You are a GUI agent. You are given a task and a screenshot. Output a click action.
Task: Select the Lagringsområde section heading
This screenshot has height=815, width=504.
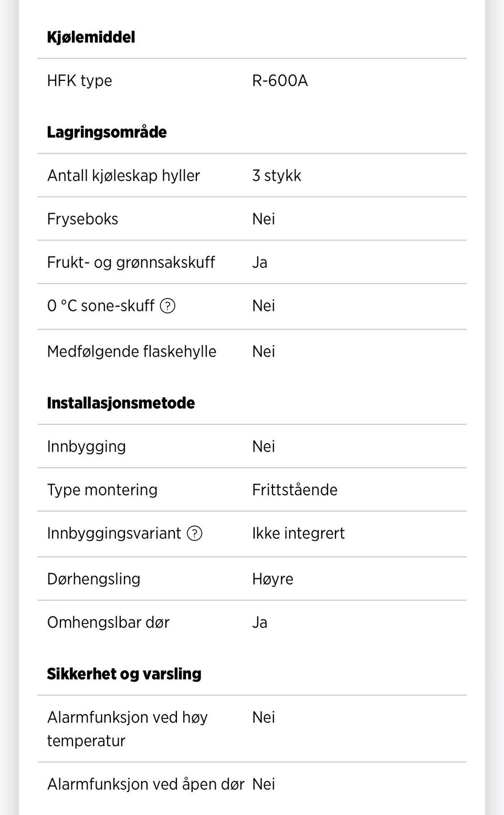point(107,132)
